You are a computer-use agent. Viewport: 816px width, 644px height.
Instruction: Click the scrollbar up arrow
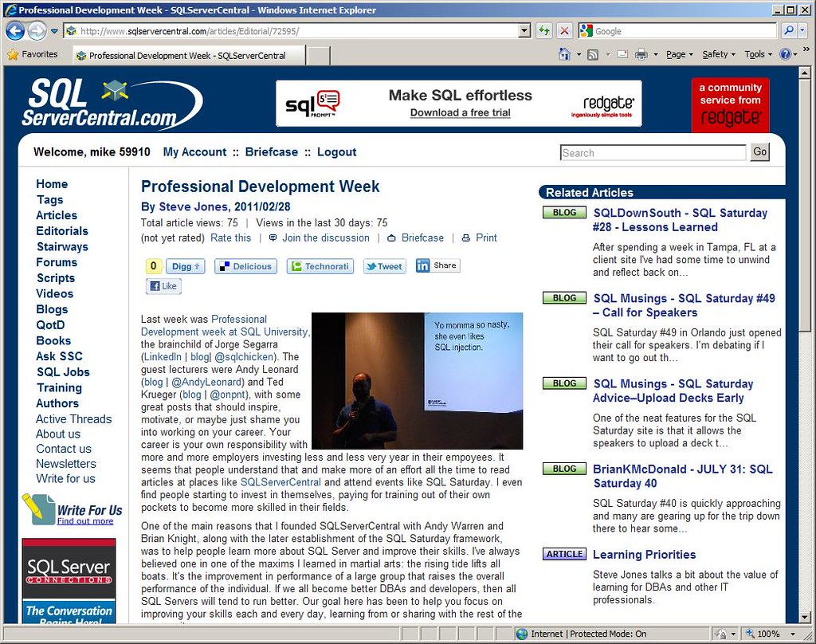(805, 72)
